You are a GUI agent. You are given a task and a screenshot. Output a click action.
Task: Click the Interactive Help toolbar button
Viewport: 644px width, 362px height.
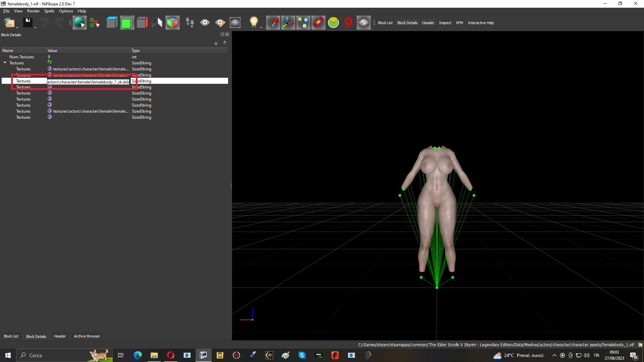[x=481, y=23]
